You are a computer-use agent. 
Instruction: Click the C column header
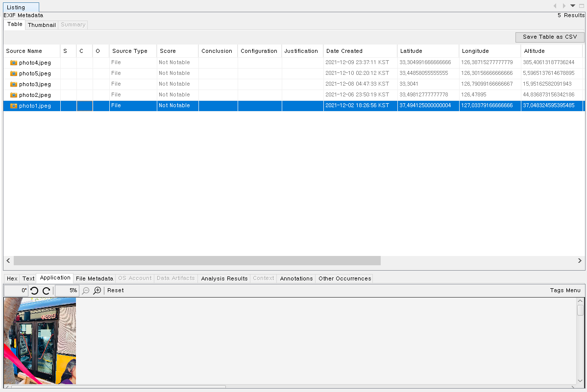tap(84, 51)
